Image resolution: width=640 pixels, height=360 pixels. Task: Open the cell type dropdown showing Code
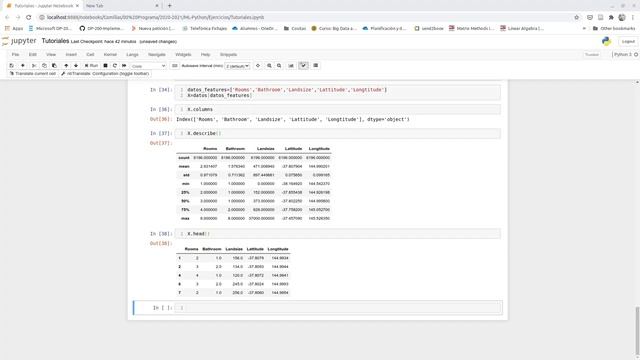point(148,66)
